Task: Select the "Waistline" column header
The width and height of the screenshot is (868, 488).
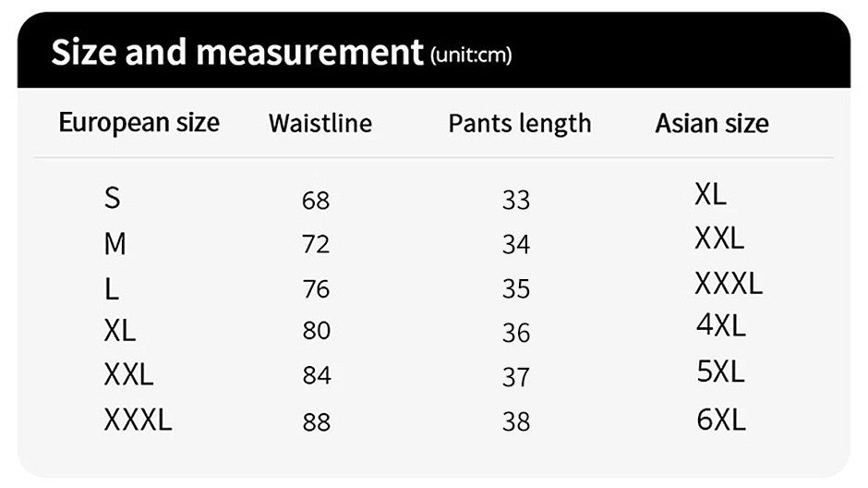Action: (320, 124)
